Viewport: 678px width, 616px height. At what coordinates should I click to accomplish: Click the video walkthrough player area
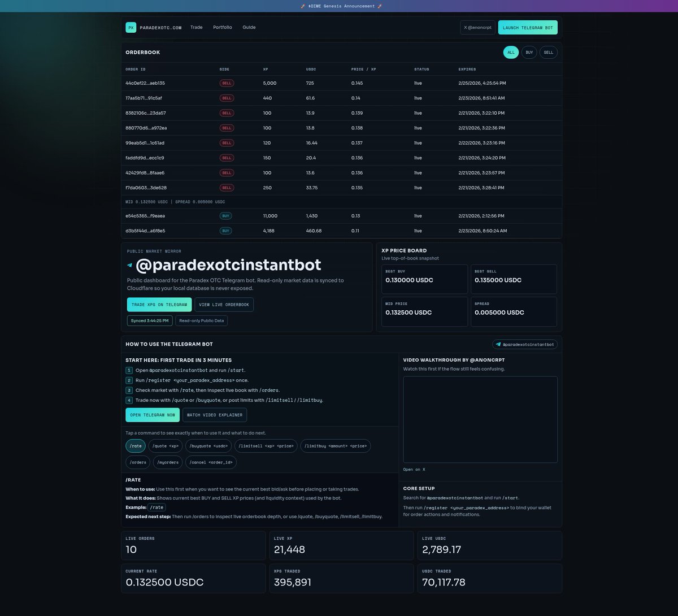coord(480,420)
